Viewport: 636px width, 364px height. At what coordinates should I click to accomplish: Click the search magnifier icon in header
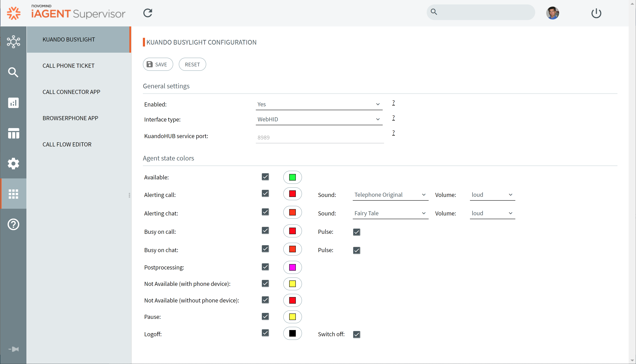click(434, 12)
